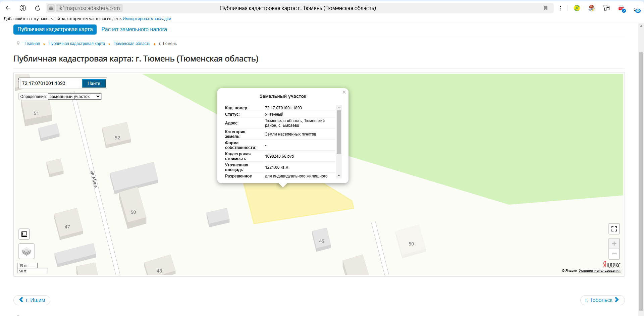Click the popup scrollbar thumb
This screenshot has width=644, height=316.
click(339, 132)
